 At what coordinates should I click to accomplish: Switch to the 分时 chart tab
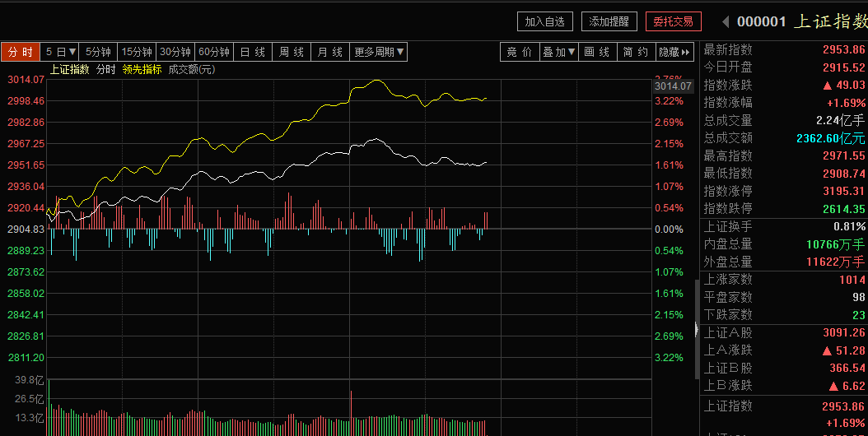tap(21, 52)
